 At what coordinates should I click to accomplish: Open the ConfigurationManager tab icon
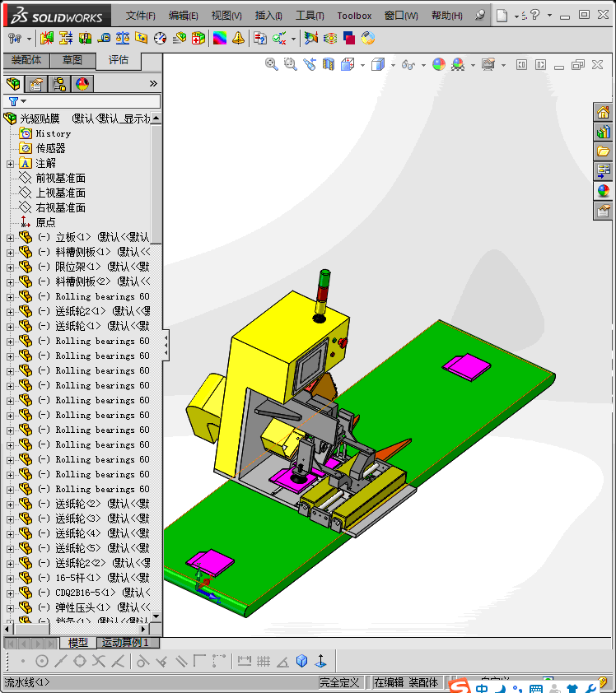pos(58,83)
